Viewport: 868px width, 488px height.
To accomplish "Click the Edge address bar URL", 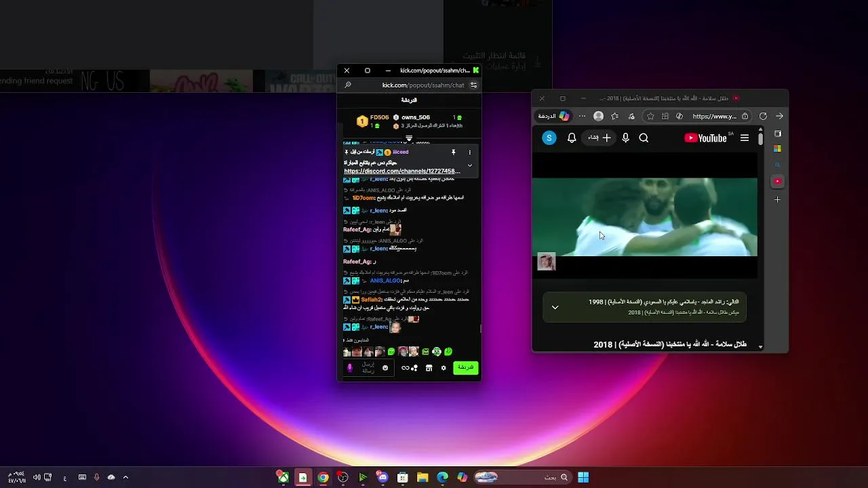I will (x=715, y=117).
